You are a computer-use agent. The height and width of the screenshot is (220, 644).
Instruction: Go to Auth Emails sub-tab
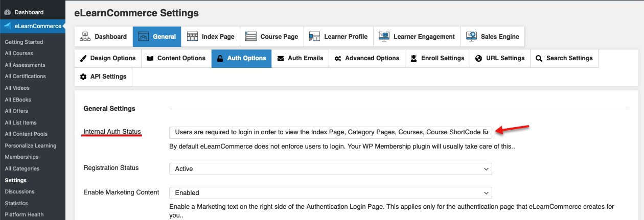(x=300, y=58)
